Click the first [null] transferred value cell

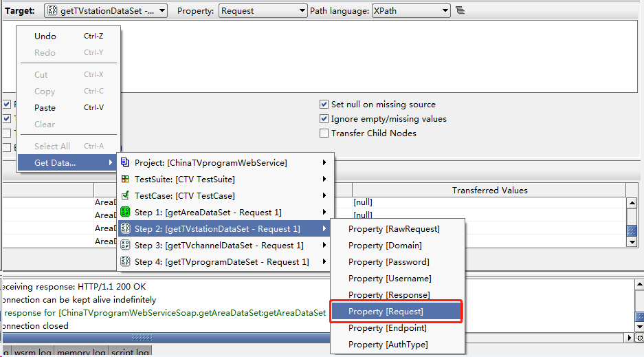(x=489, y=202)
